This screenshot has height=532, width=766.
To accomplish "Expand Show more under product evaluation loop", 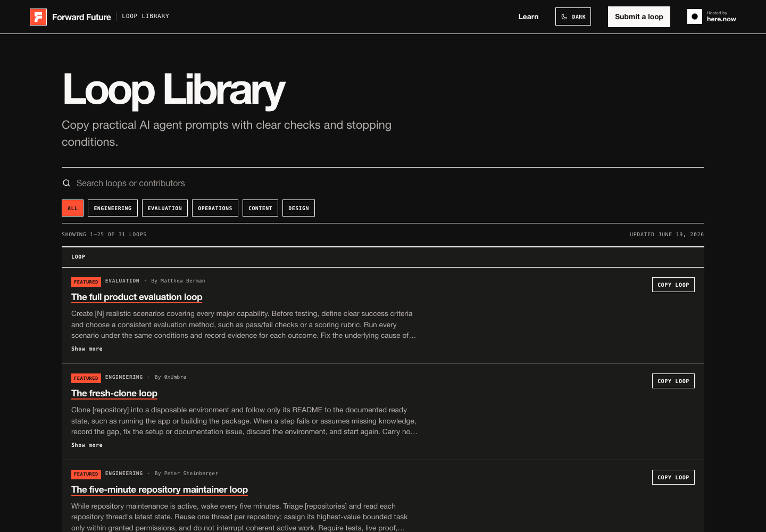I will (x=87, y=349).
